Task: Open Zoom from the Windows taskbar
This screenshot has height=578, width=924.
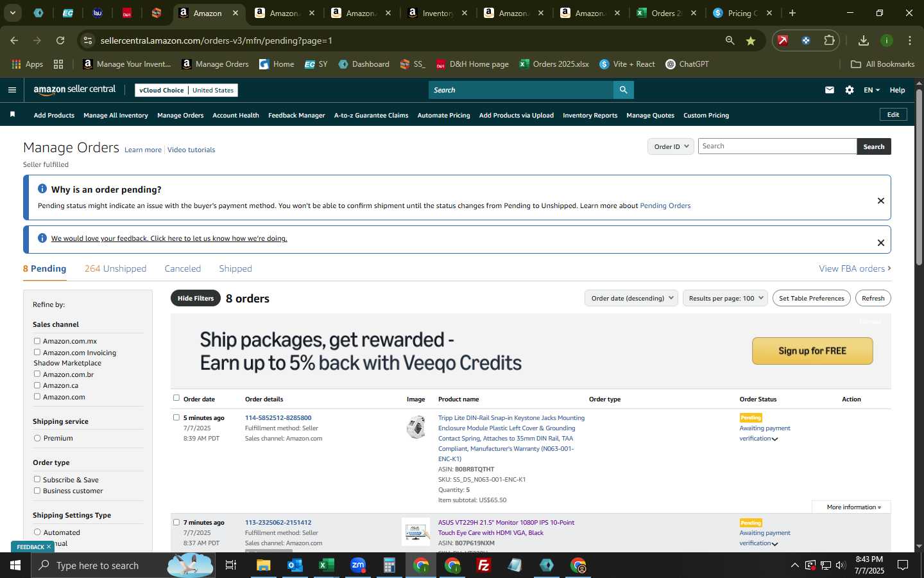Action: coord(358,565)
